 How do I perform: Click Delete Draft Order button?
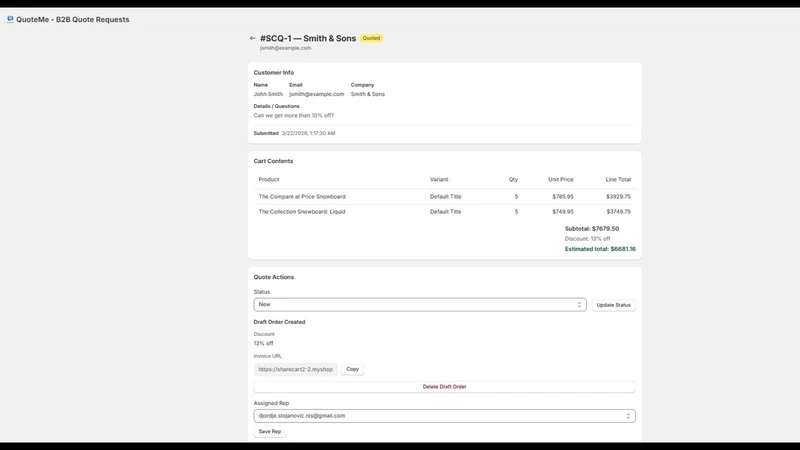click(444, 387)
